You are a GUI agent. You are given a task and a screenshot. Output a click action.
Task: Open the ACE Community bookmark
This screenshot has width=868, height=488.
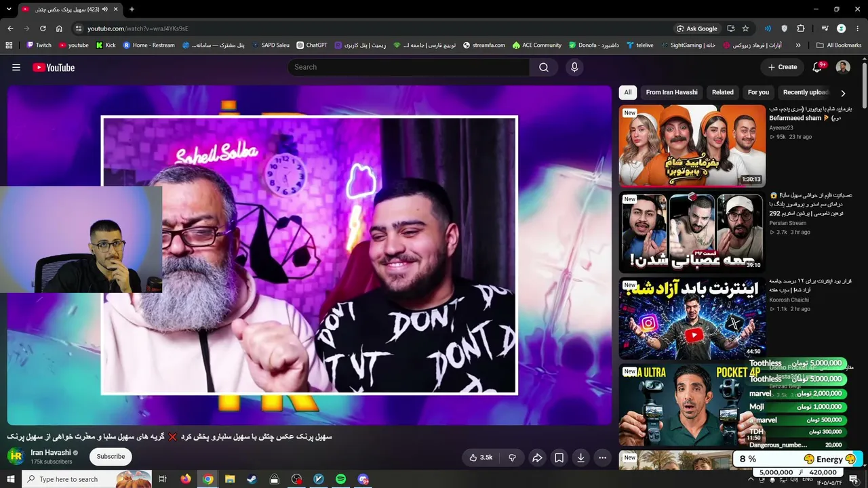pos(537,45)
